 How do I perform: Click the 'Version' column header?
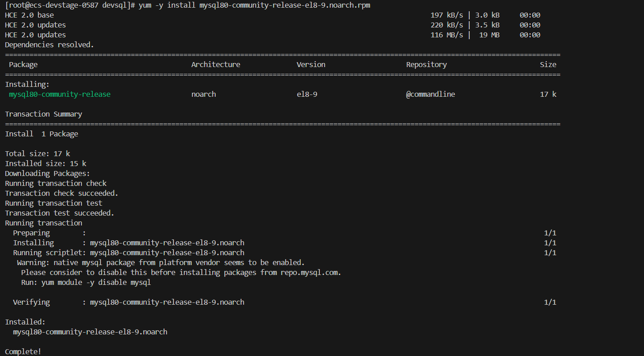311,64
